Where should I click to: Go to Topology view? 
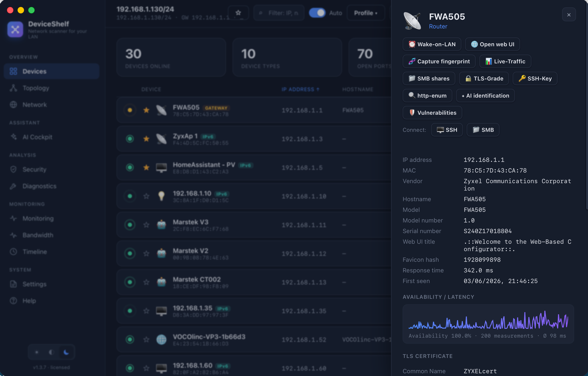tap(52, 88)
